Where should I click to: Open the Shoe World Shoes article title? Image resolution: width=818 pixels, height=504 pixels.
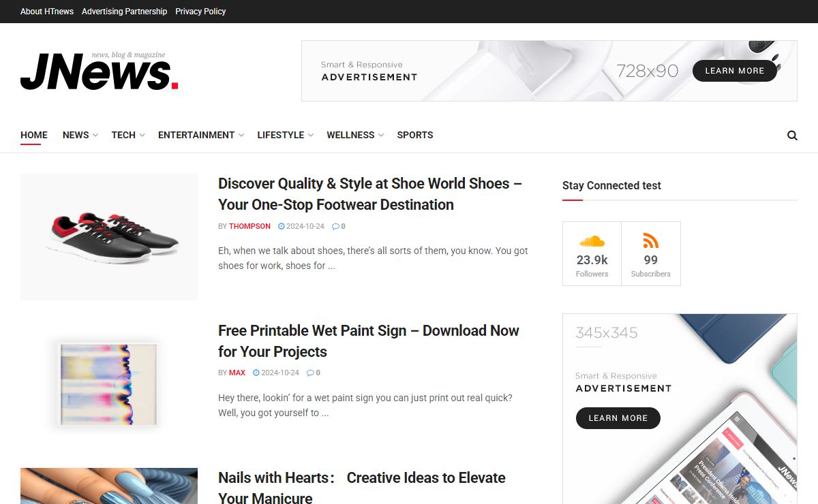(370, 194)
